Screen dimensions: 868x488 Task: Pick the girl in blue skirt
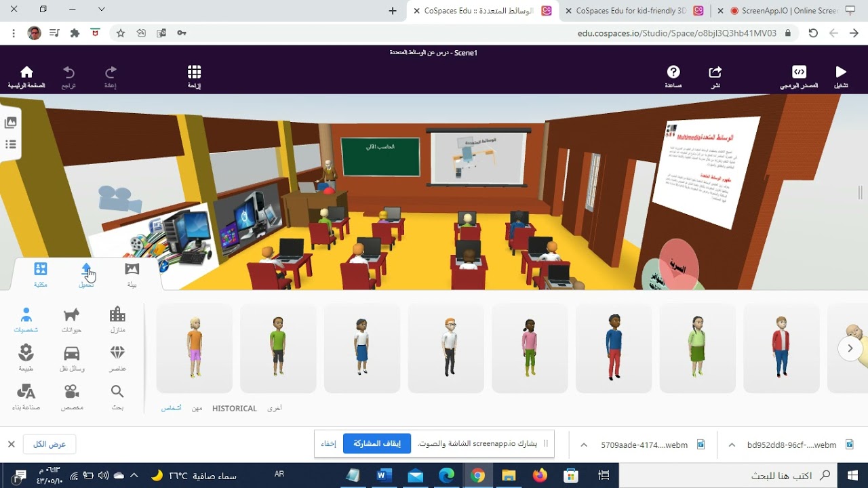pos(362,348)
